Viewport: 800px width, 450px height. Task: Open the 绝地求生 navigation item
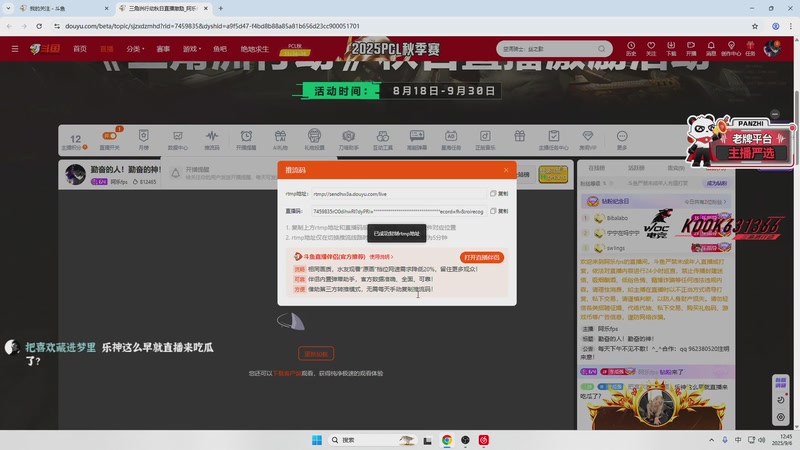click(x=255, y=49)
